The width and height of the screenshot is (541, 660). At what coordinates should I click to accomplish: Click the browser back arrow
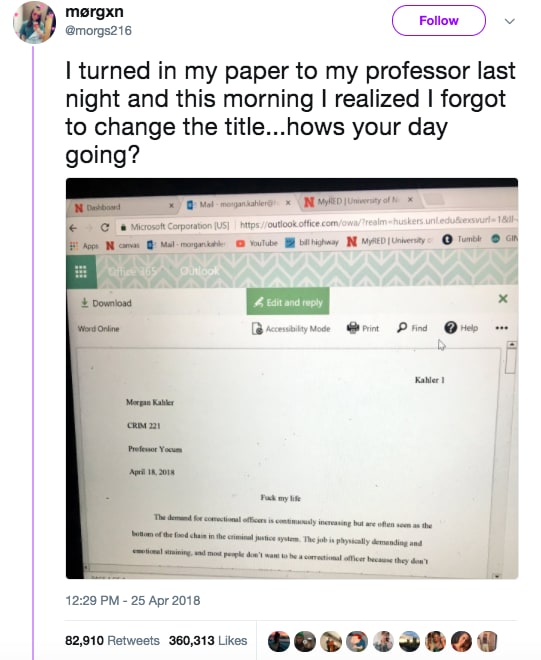[x=73, y=228]
